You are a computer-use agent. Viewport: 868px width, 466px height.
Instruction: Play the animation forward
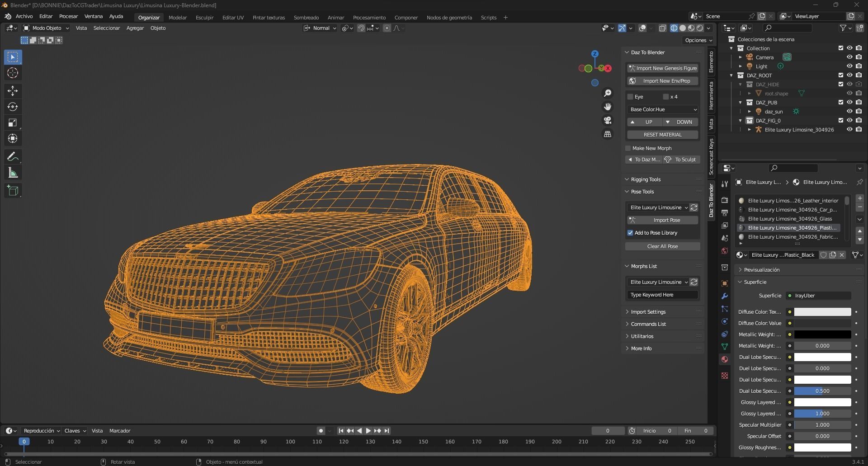[x=368, y=431]
